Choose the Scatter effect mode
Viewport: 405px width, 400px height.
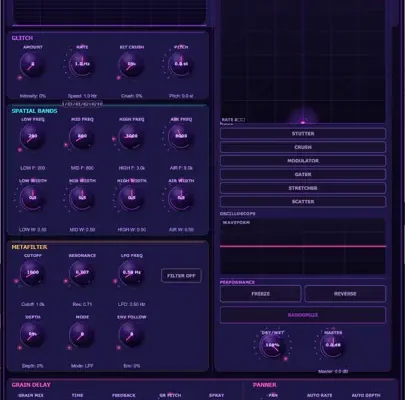pos(303,202)
